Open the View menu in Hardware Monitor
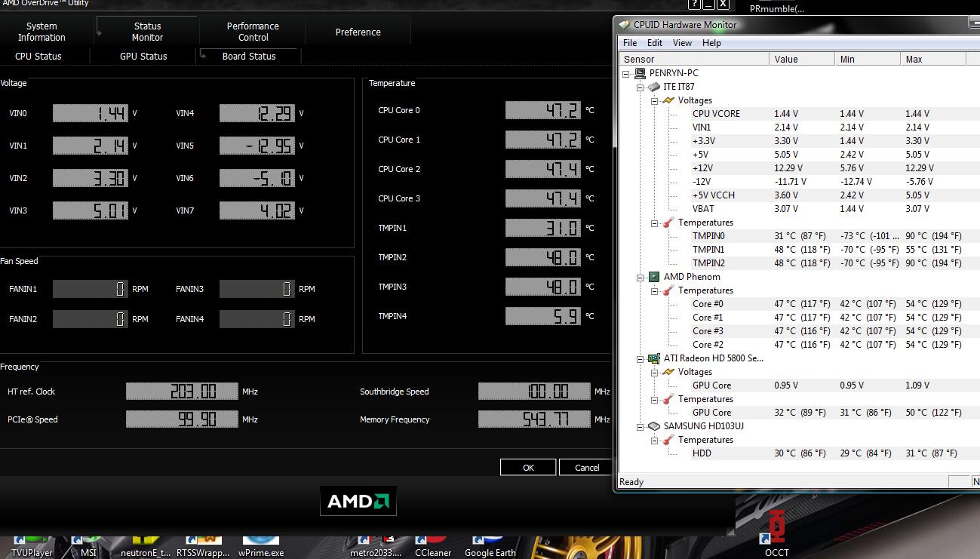 click(x=682, y=43)
